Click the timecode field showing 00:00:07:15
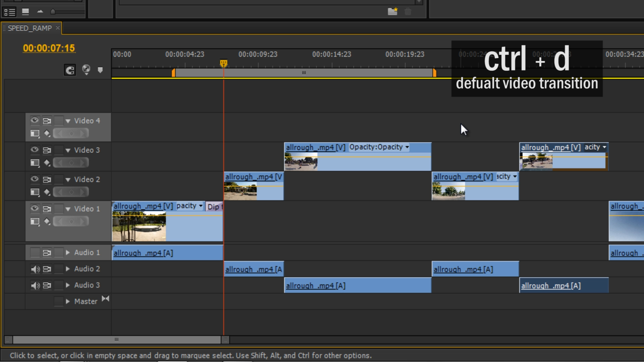The image size is (644, 362). click(49, 48)
